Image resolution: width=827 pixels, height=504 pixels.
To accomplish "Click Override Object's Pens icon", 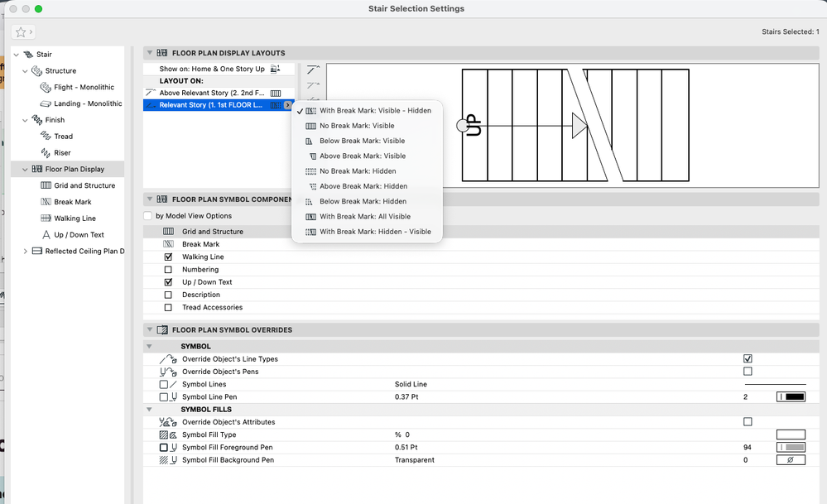I will tap(168, 372).
